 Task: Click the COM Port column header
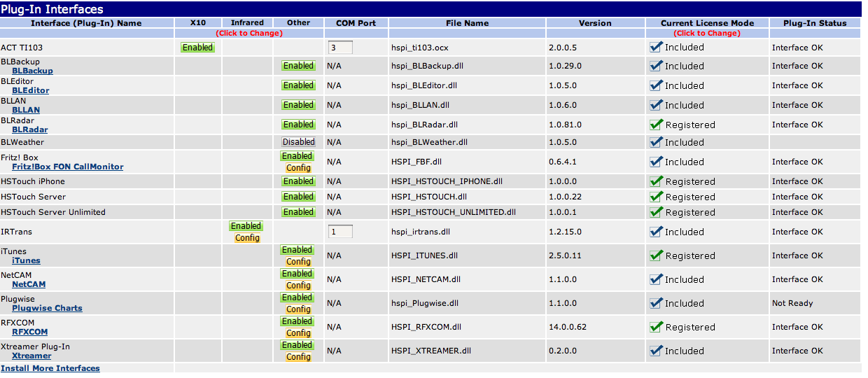coord(356,23)
